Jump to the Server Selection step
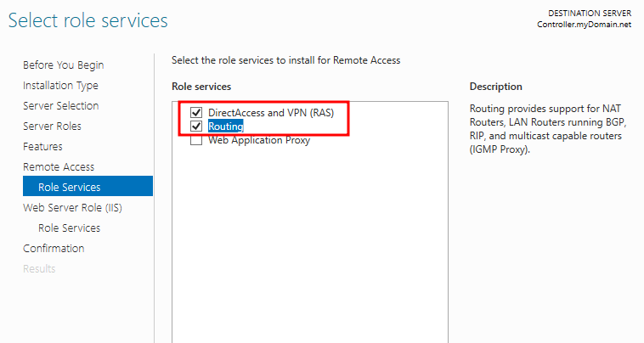 61,105
